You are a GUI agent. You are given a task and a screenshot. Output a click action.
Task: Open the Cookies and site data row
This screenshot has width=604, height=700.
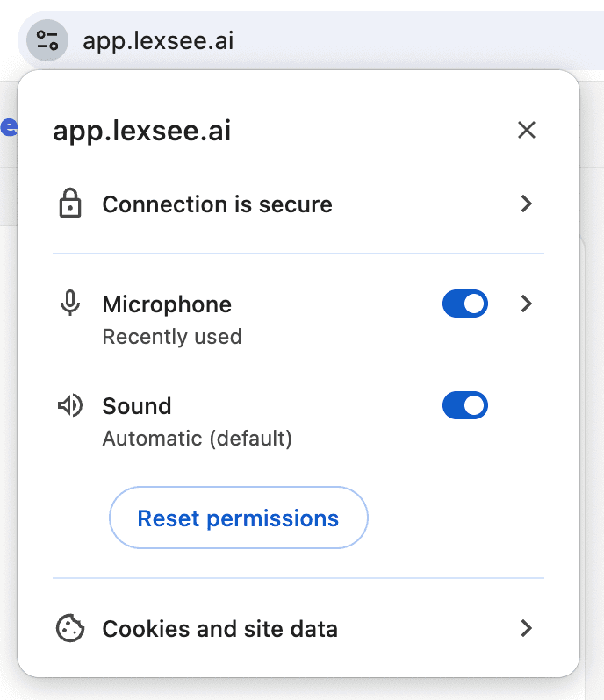coord(298,628)
